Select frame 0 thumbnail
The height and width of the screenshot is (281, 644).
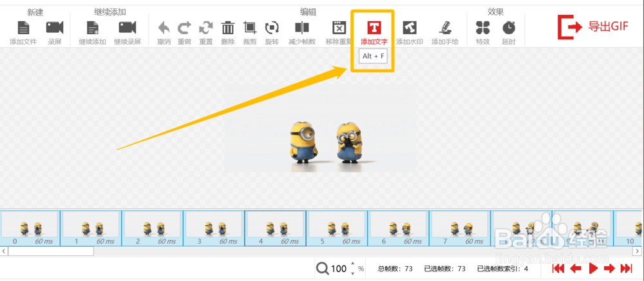[30, 228]
